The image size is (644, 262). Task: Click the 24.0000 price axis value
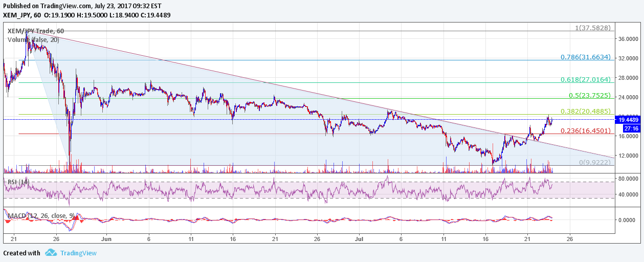point(629,97)
